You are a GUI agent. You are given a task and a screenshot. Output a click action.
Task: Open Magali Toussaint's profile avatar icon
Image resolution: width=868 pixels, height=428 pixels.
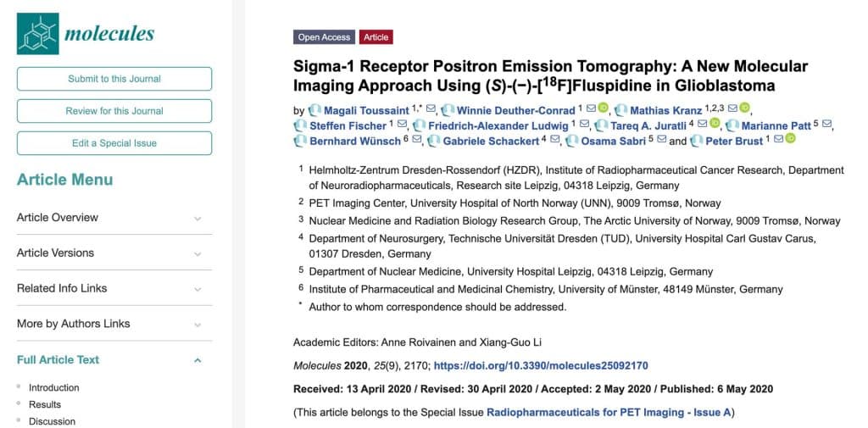[x=314, y=110]
